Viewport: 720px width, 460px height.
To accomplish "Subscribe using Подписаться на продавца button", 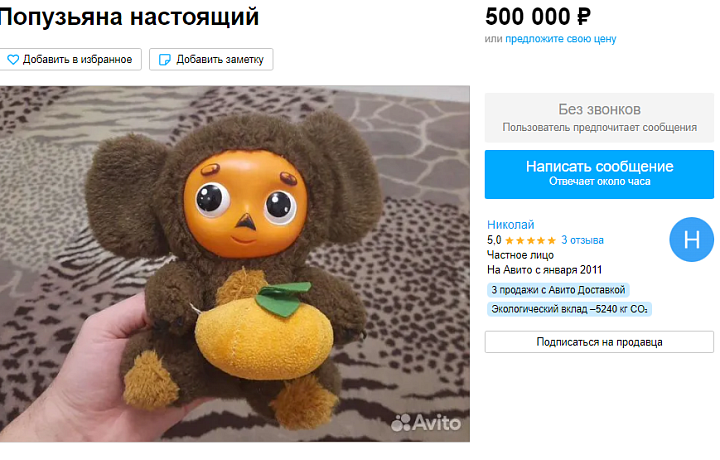I will (x=599, y=342).
